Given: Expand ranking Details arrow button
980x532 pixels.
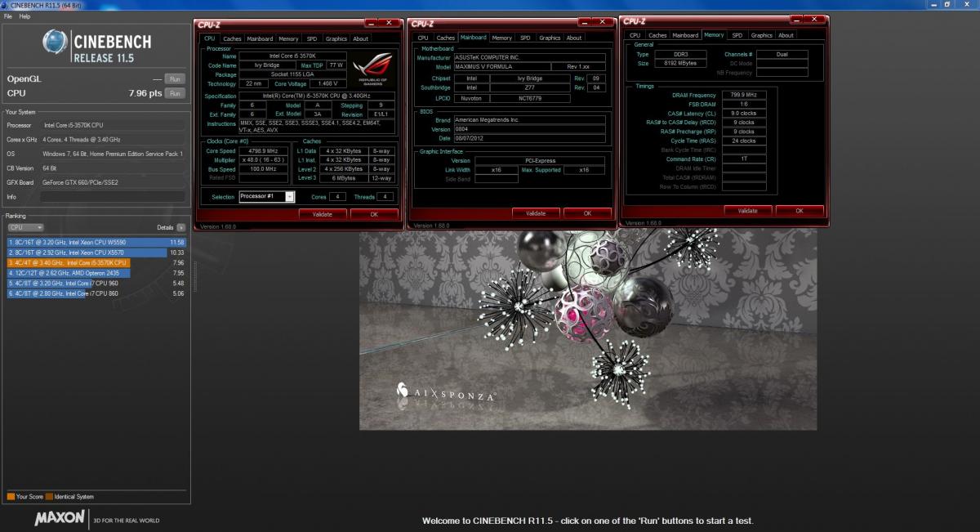Looking at the screenshot, I should (180, 227).
